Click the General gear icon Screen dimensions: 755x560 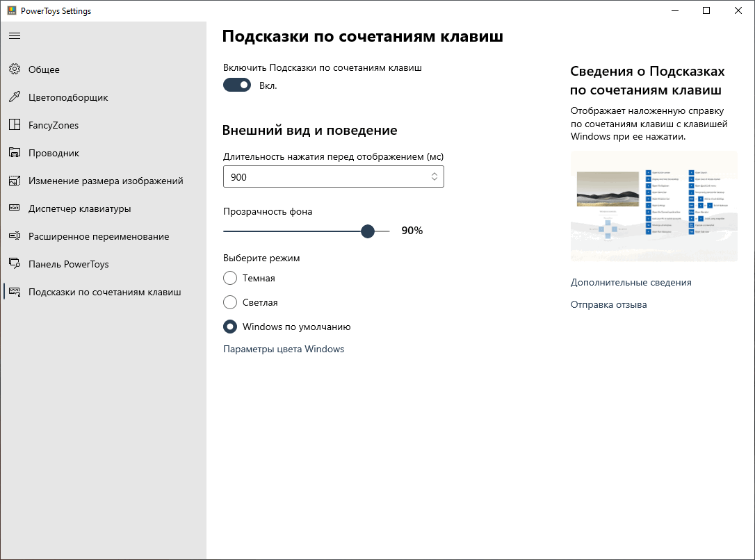click(x=15, y=69)
